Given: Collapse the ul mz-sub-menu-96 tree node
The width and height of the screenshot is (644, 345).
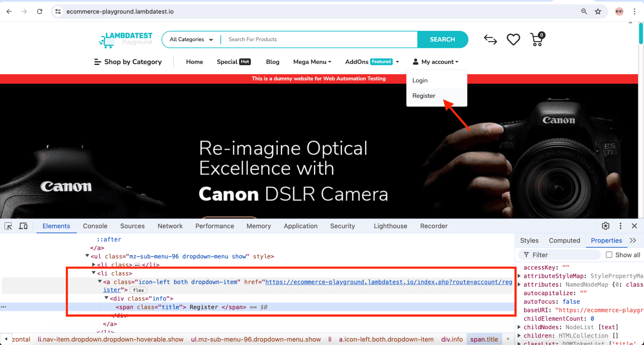Looking at the screenshot, I should pos(87,256).
